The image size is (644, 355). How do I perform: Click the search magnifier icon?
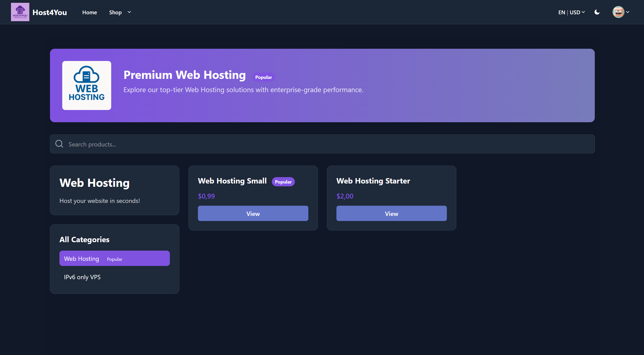(59, 144)
